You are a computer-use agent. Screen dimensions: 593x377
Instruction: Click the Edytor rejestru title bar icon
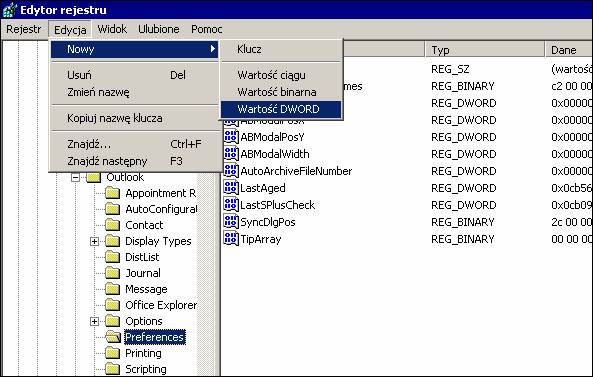[9, 10]
